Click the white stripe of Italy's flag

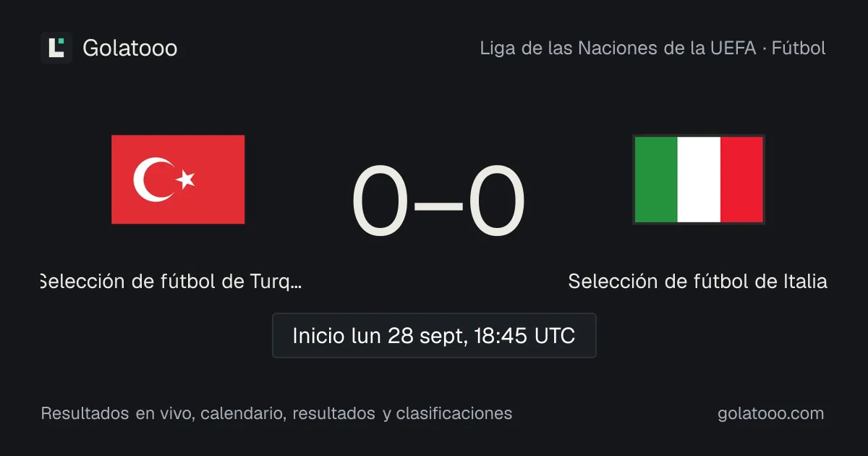(x=699, y=180)
